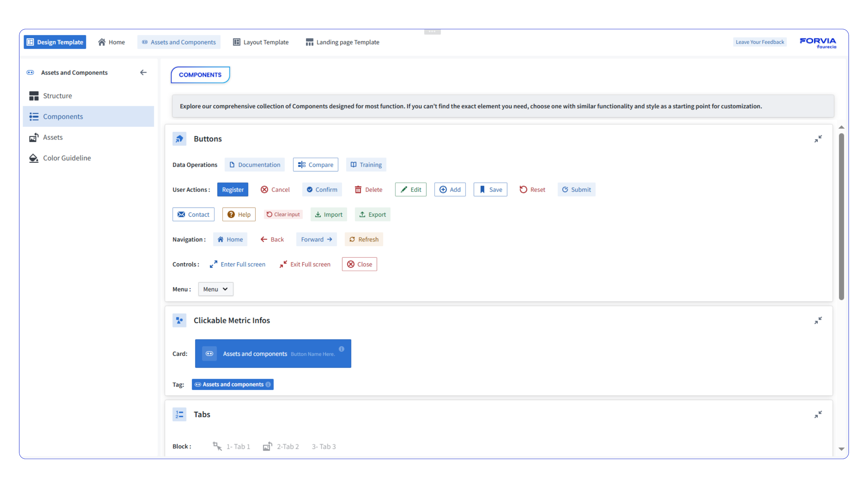Collapse the Clickable Metric Infos panel
Viewport: 868px width, 488px height.
click(x=819, y=320)
